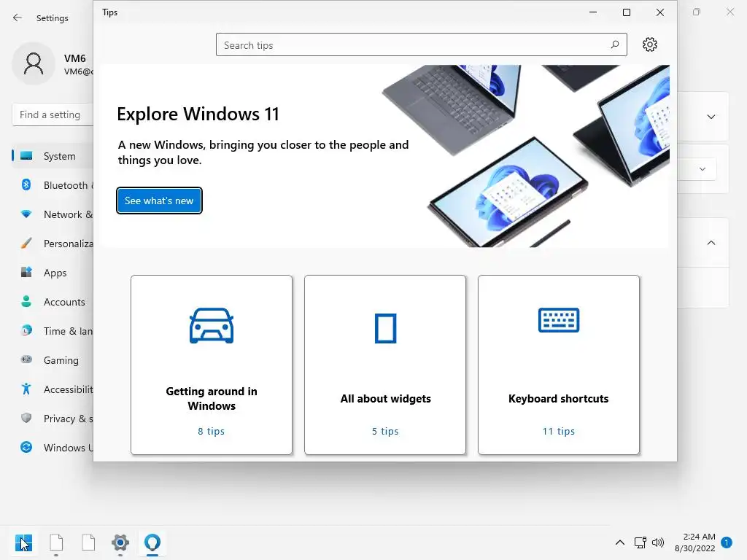
Task: Collapse the up-chevron section in Settings
Action: [x=711, y=243]
